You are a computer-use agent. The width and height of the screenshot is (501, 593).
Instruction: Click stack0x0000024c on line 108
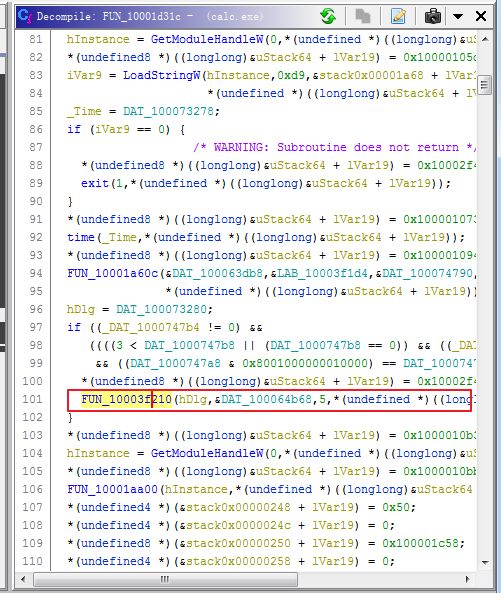coord(238,525)
